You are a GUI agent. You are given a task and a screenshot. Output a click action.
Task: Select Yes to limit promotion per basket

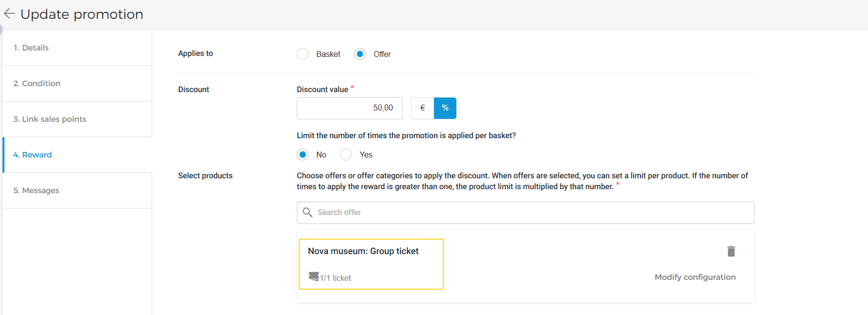click(x=346, y=155)
